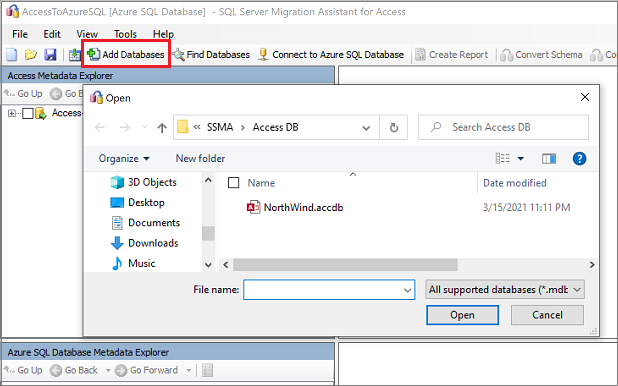Viewport: 618px width, 386px height.
Task: Open the view options dropdown arrow
Action: tap(521, 159)
